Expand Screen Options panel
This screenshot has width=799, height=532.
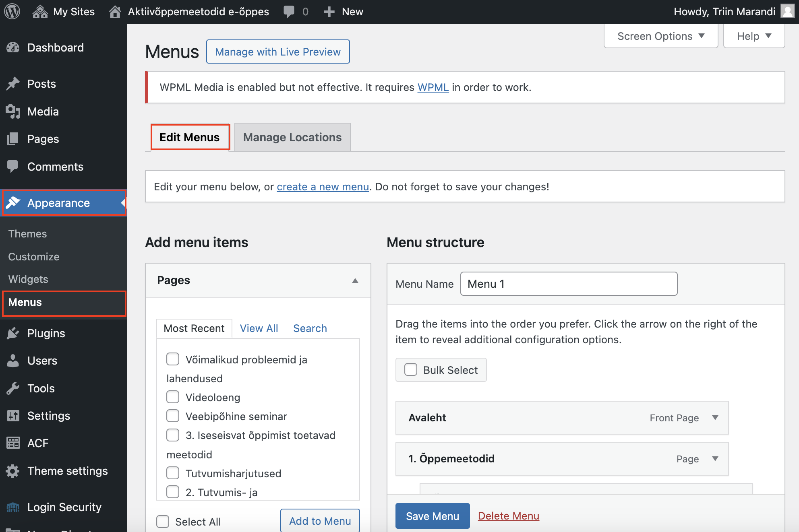660,36
